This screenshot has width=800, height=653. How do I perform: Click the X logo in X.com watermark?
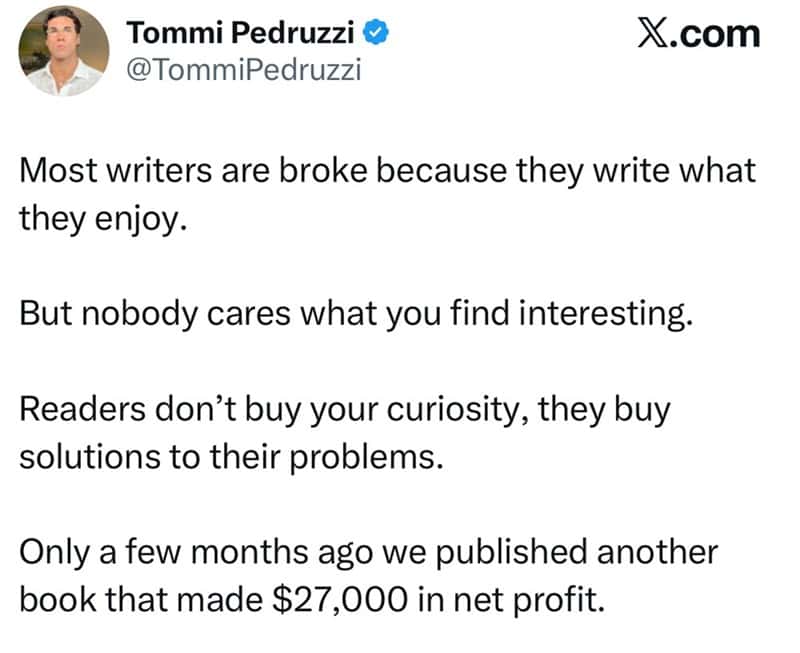[x=651, y=34]
